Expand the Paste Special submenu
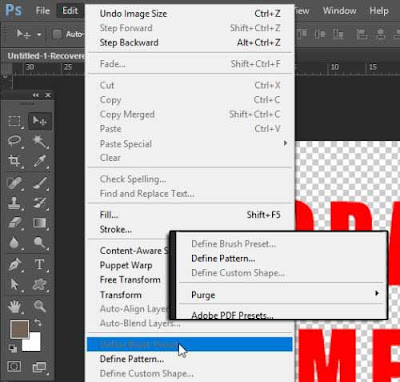 click(x=190, y=144)
